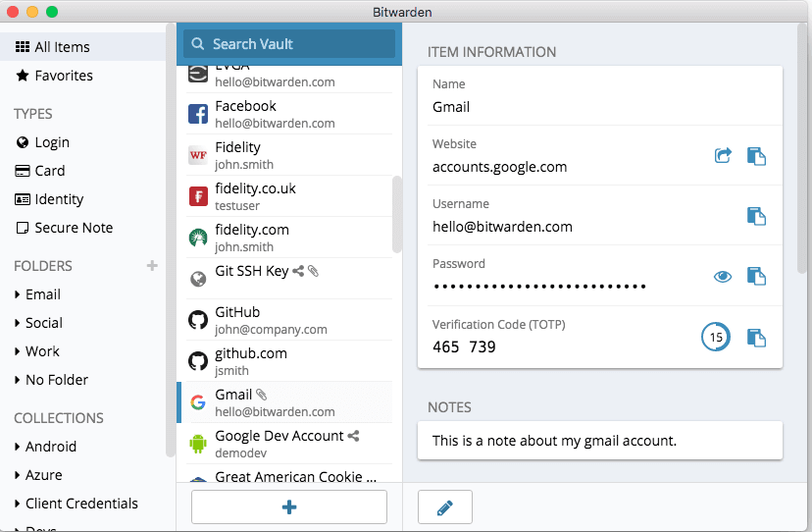Click share icon on Git SSH Key
This screenshot has height=532, width=812.
(298, 271)
